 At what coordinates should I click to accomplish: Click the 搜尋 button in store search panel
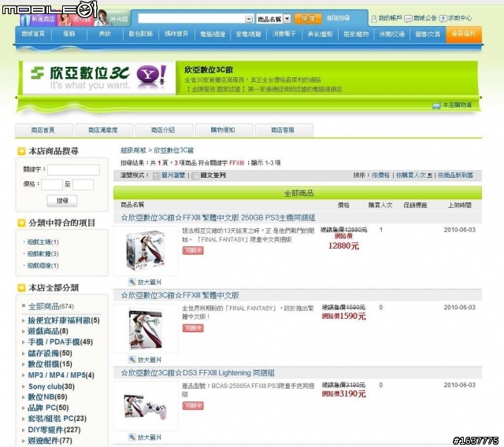[x=62, y=201]
